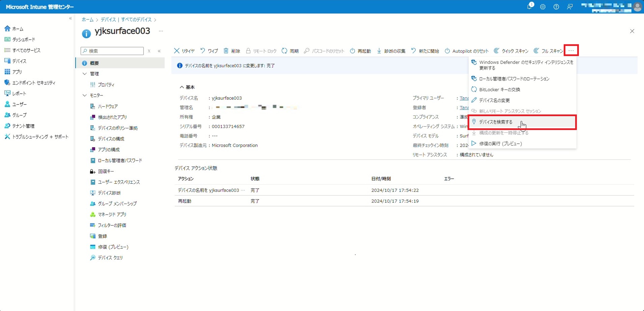The width and height of the screenshot is (644, 311).
Task: Open the notifications bell icon
Action: coord(529,7)
